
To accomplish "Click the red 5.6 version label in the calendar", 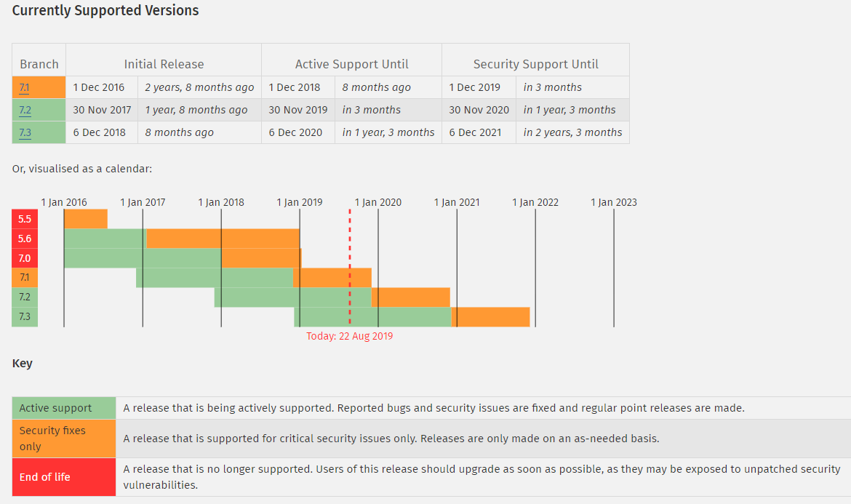I will pyautogui.click(x=25, y=239).
